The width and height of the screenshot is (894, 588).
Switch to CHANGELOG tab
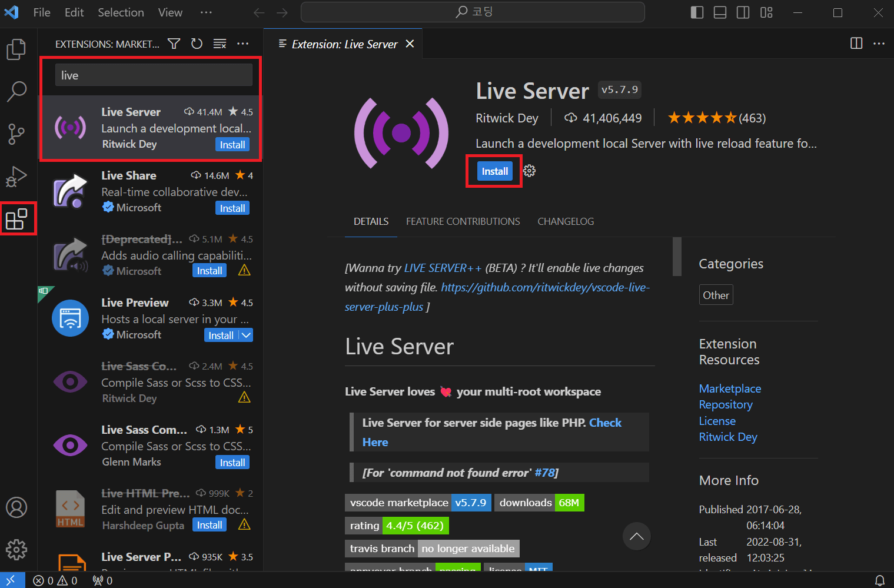(x=566, y=221)
